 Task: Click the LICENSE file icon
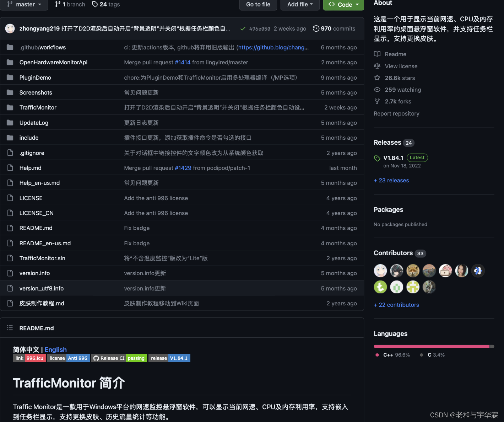coord(10,198)
